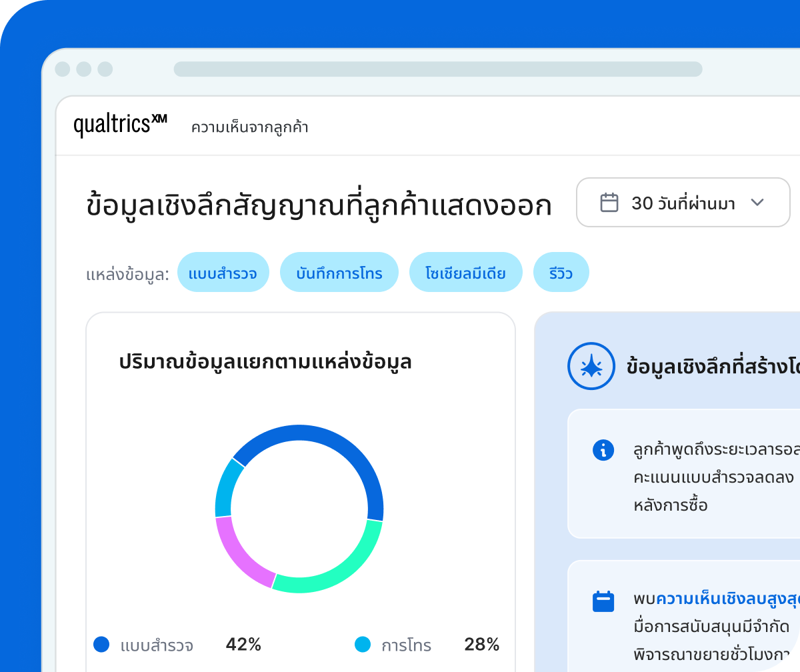
Task: Click the first browser window control dot
Action: point(63,69)
